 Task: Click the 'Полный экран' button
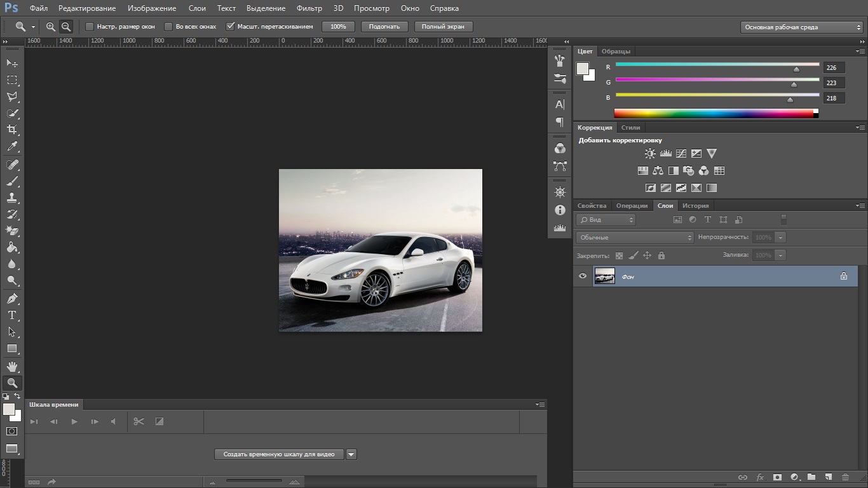coord(443,27)
